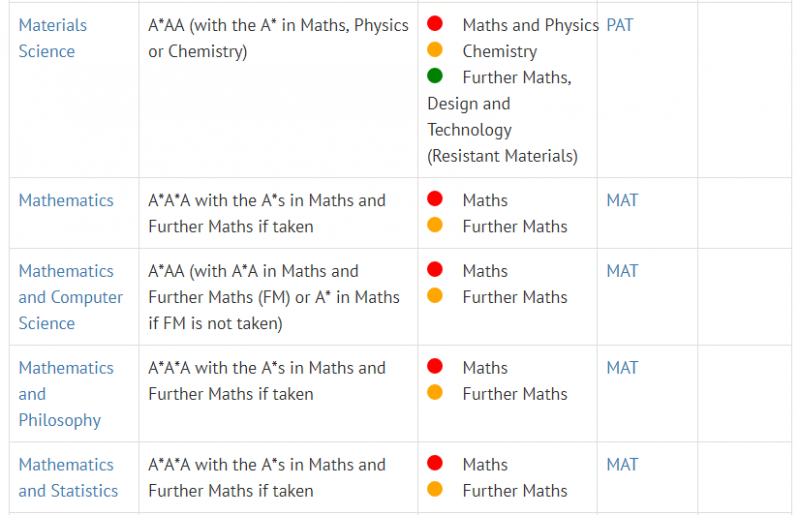The height and width of the screenshot is (515, 800).
Task: Click orange Further Maths dot in Mathematics row
Action: tap(435, 225)
